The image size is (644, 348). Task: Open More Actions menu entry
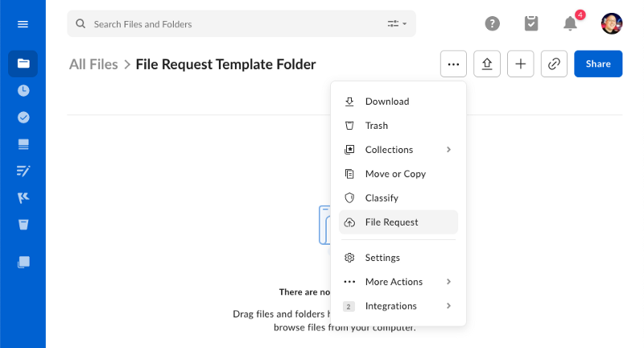(398, 282)
